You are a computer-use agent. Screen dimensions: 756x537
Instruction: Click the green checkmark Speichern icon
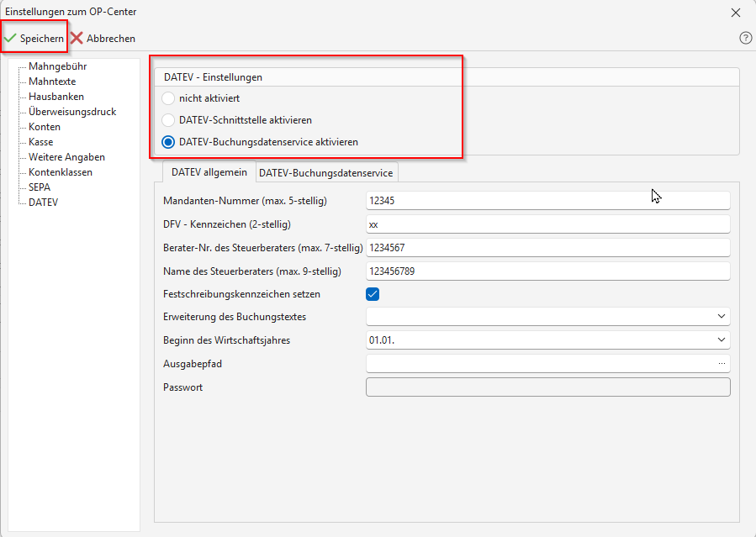pyautogui.click(x=10, y=38)
